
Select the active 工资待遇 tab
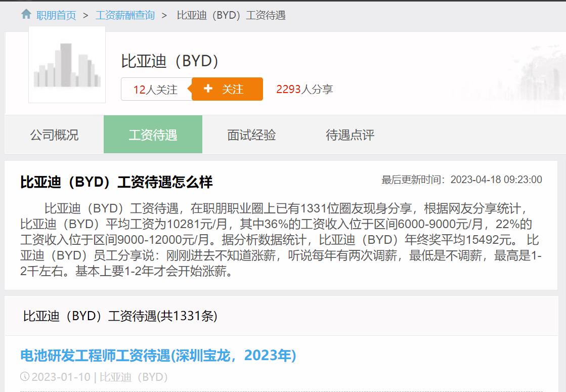(153, 135)
